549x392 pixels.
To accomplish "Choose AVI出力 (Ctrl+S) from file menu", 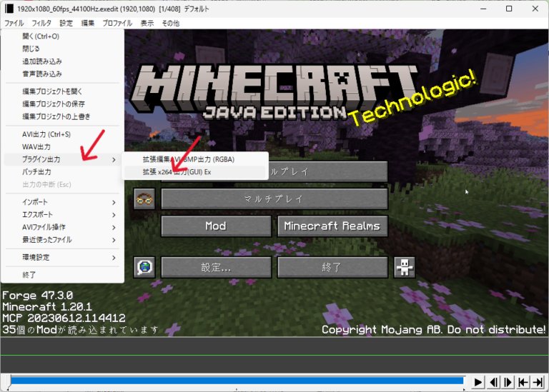I will [x=46, y=134].
